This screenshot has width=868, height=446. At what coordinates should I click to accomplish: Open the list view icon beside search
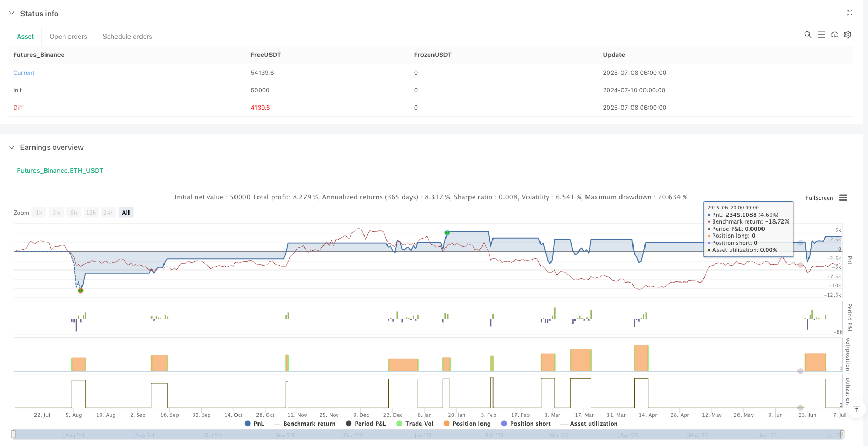[821, 34]
